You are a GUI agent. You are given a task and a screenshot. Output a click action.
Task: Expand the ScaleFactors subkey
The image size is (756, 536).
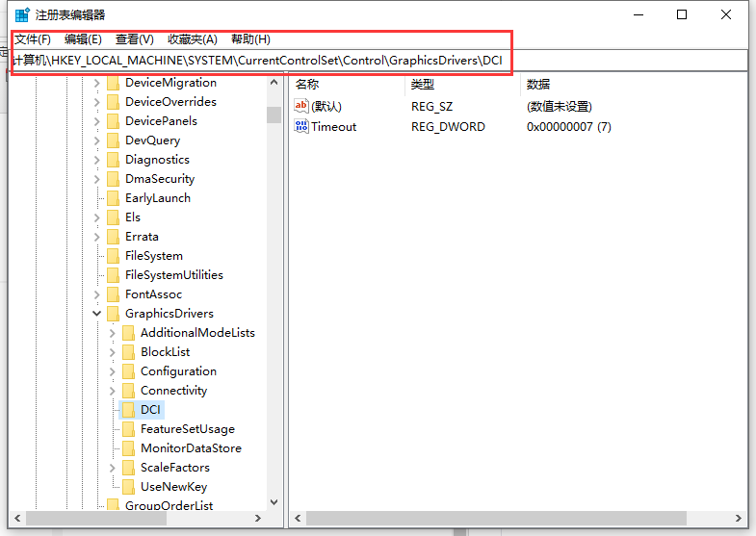coord(113,468)
